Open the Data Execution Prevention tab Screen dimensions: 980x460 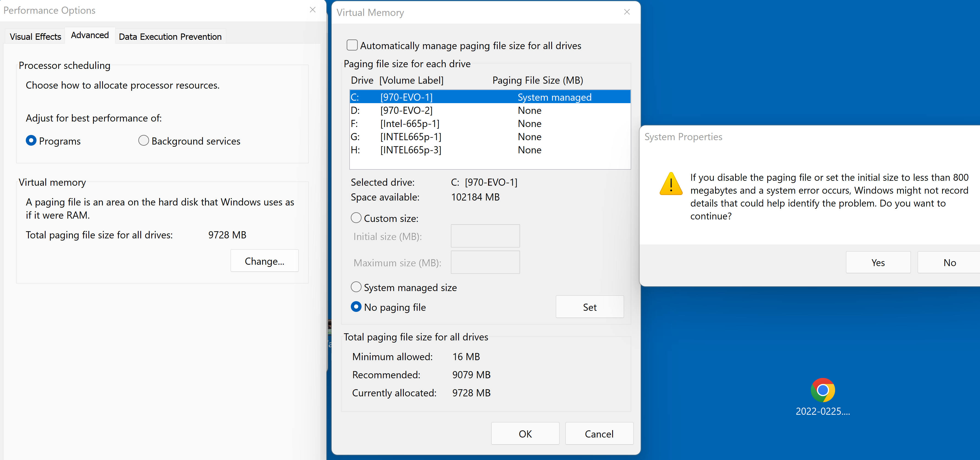point(170,36)
